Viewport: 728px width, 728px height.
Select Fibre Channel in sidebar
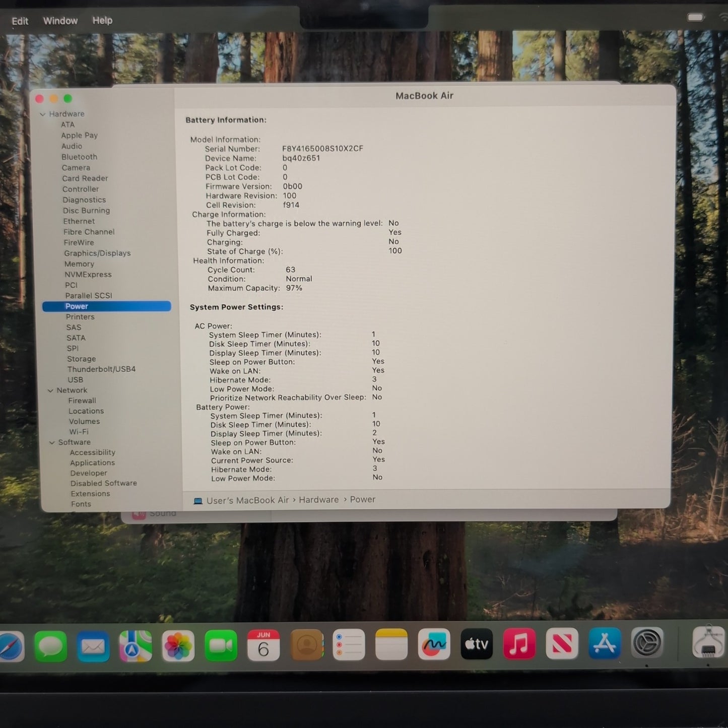coord(89,232)
